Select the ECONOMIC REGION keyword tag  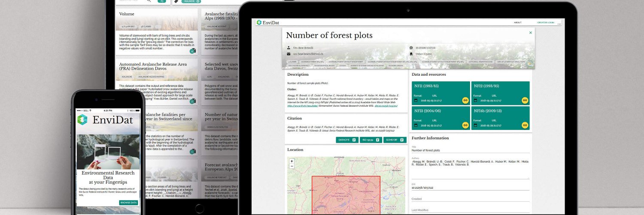(x=395, y=66)
